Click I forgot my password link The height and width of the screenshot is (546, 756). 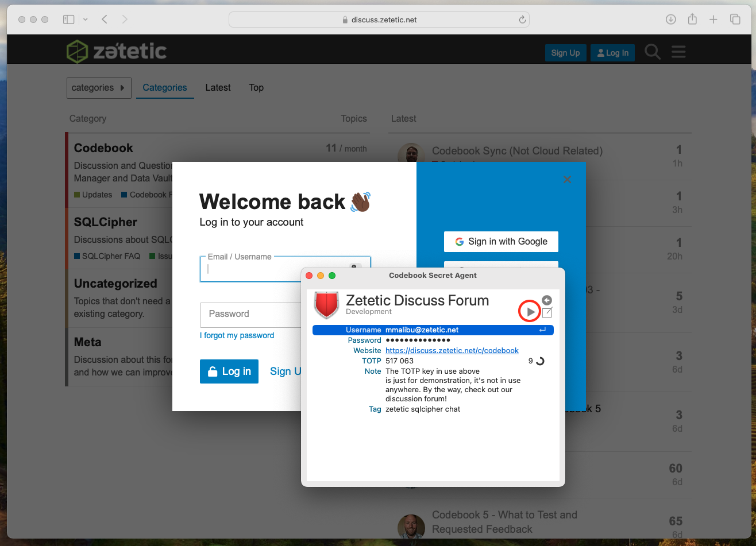coord(237,335)
